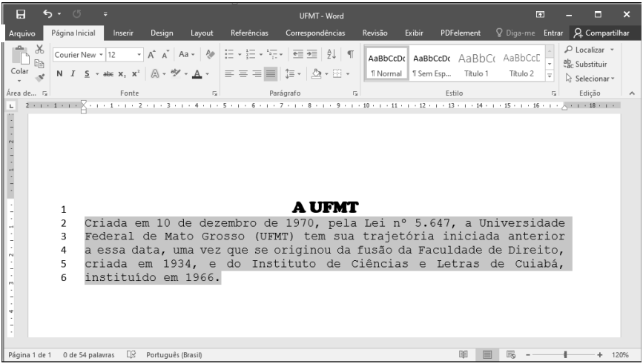This screenshot has height=364, width=643.
Task: Open Localizar to find text
Action: click(x=584, y=50)
